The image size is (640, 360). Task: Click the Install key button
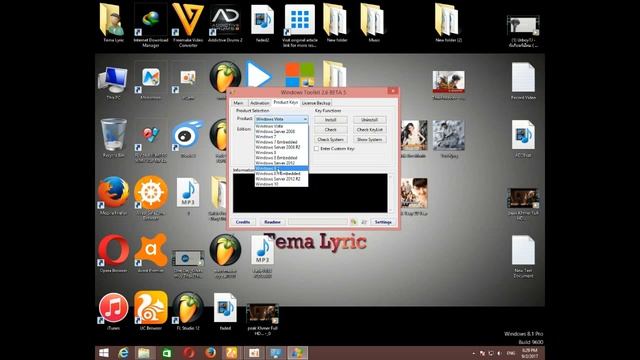click(x=331, y=120)
